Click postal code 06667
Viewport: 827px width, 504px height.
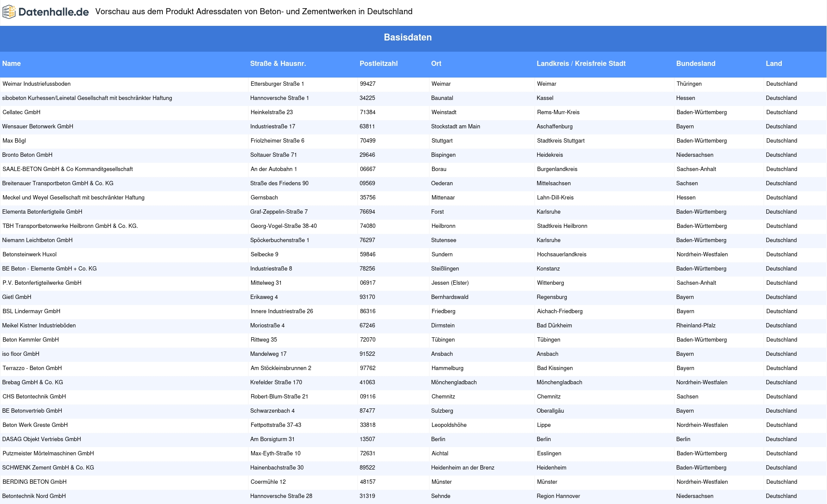point(368,169)
